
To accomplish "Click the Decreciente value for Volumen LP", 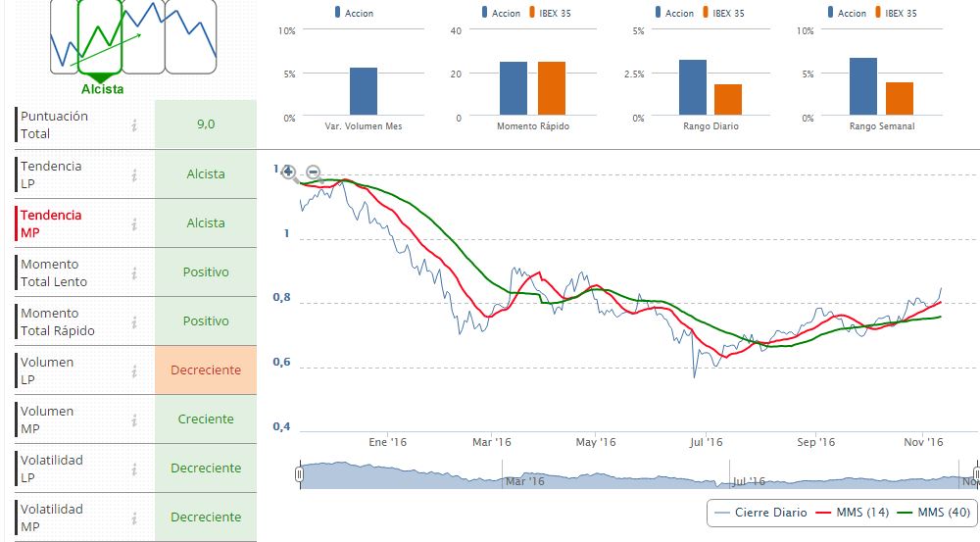I will (x=205, y=370).
